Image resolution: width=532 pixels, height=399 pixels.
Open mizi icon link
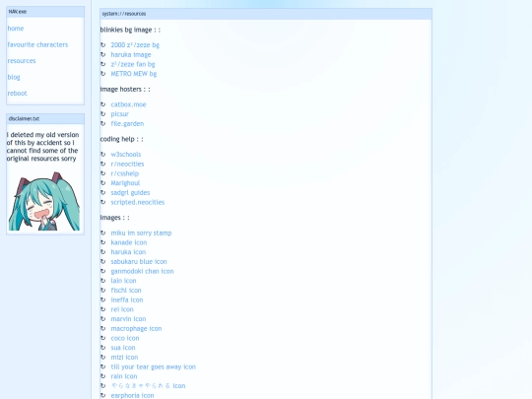[124, 358]
